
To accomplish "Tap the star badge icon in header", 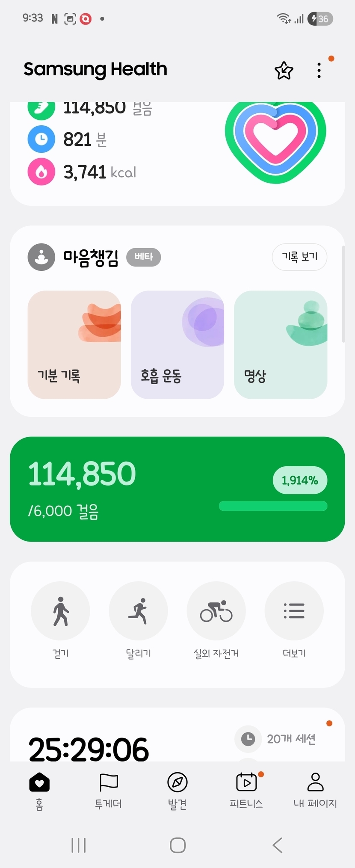I will click(x=284, y=71).
